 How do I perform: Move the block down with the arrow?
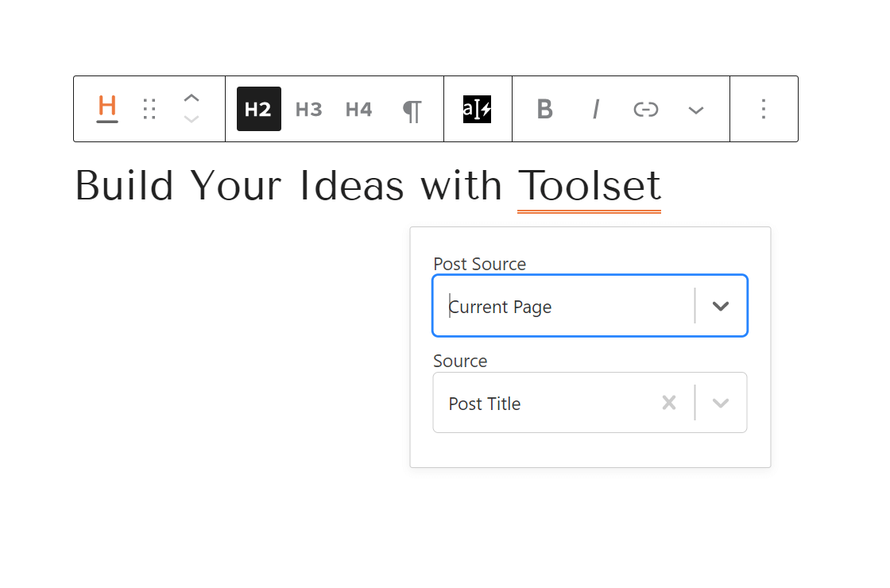coord(191,119)
